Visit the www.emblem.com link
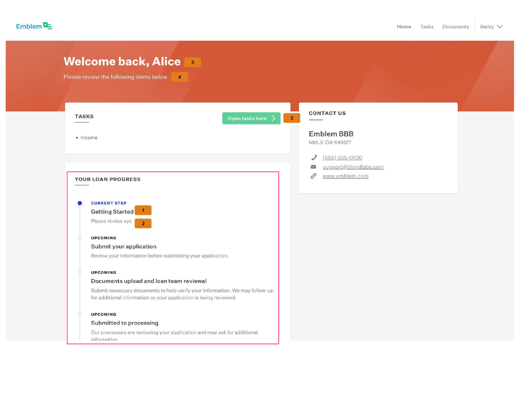532x399 pixels. tap(345, 176)
